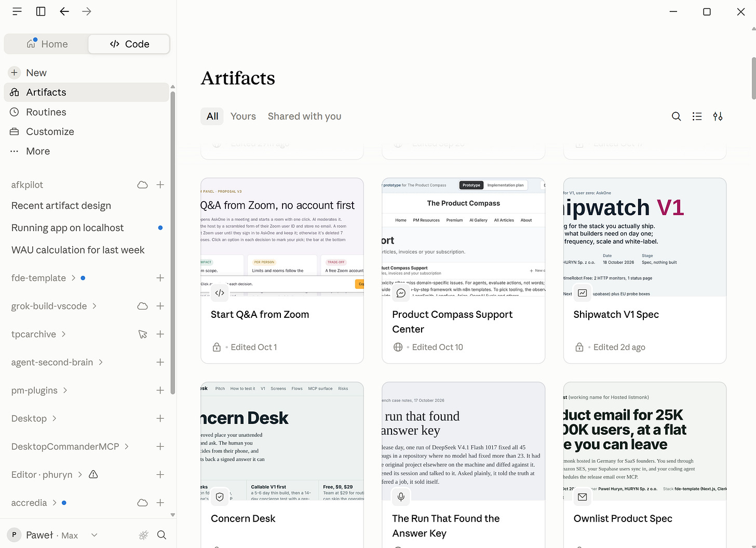Toggle the sidebar panel icon
Viewport: 756px width, 548px height.
coord(40,11)
